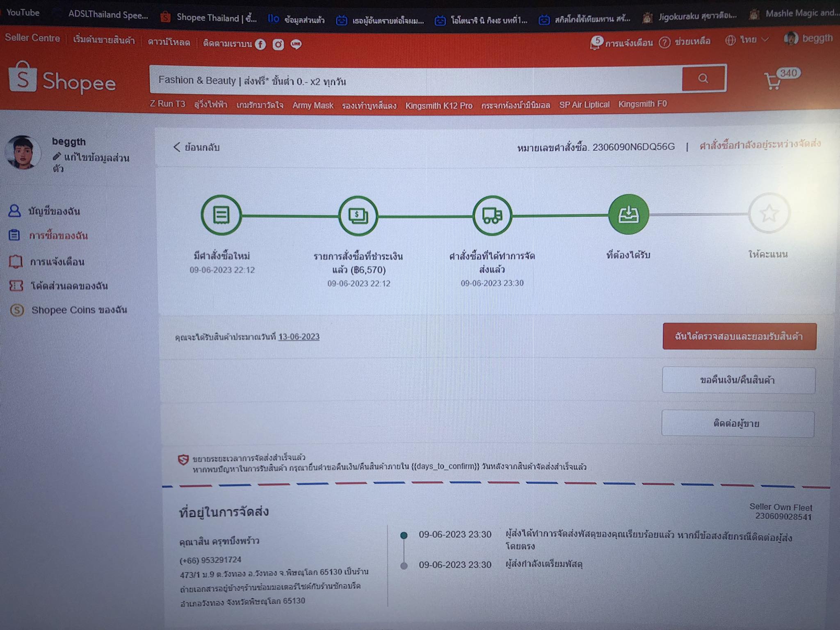
Task: Click estimated delivery date 13-06-2023
Action: (x=299, y=337)
